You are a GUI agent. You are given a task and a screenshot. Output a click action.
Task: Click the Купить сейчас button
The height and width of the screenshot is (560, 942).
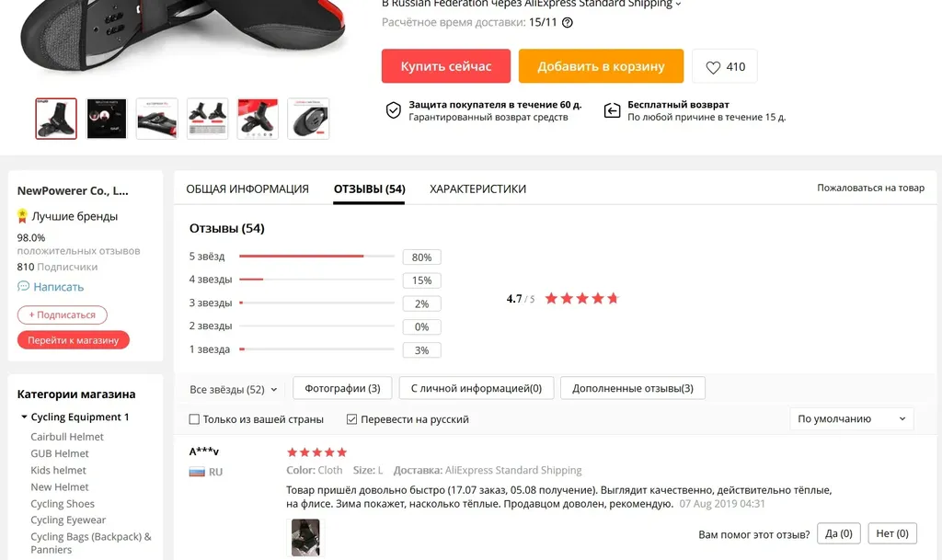pyautogui.click(x=446, y=66)
